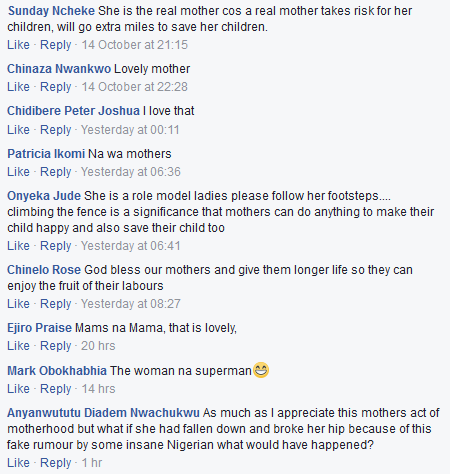Screen dimensions: 450x474
Task: Open Ejiro Praise's profile
Action: click(x=39, y=328)
